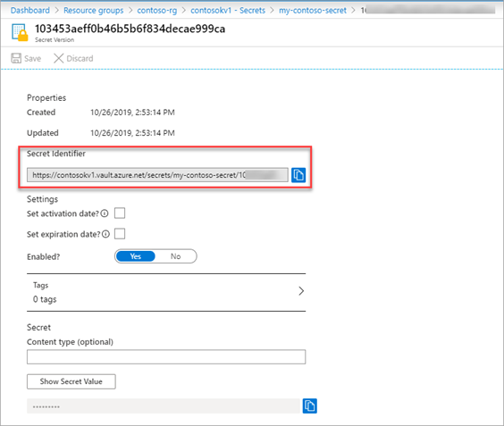Click the Settings heading

click(42, 199)
